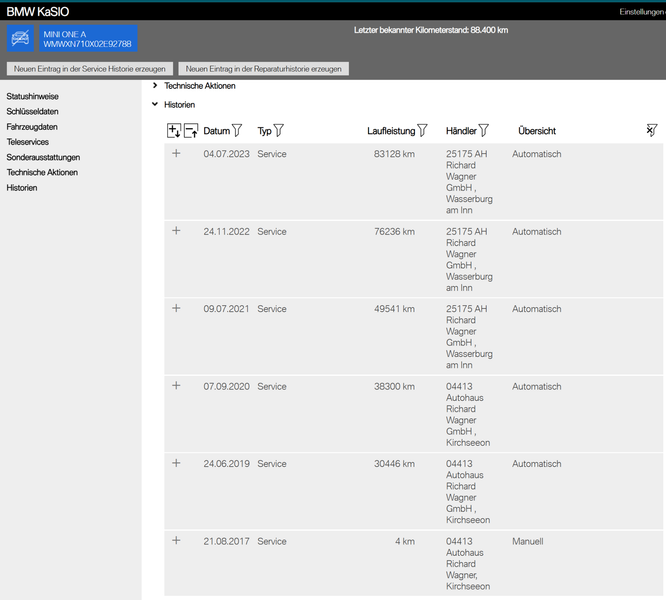Image resolution: width=666 pixels, height=600 pixels.
Task: Open the Händler column filter
Action: 484,130
